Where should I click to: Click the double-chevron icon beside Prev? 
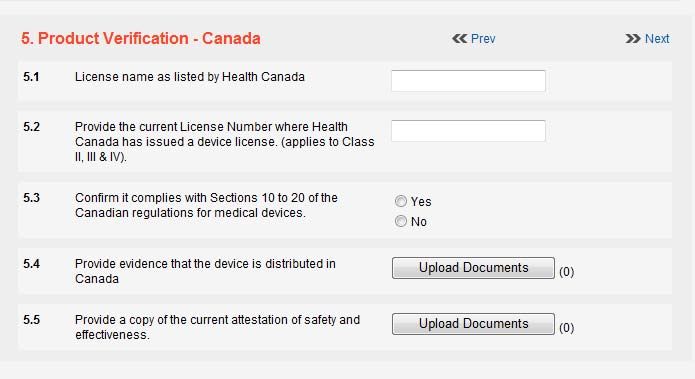coord(459,39)
